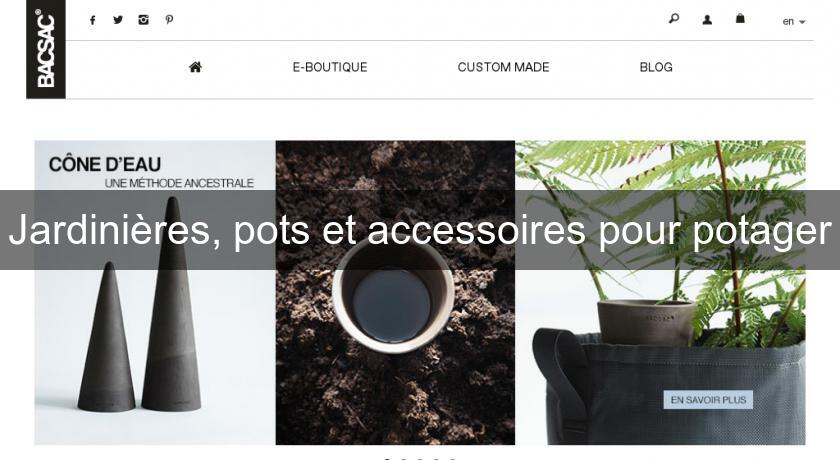
Task: Go to the BLOG menu item
Action: pos(656,67)
